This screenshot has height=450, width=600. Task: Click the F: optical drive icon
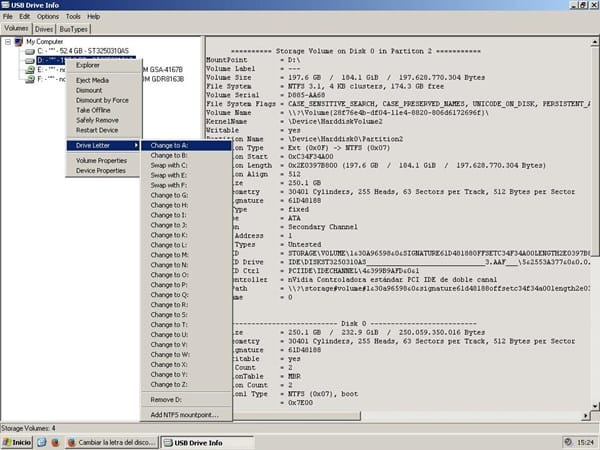(x=27, y=78)
